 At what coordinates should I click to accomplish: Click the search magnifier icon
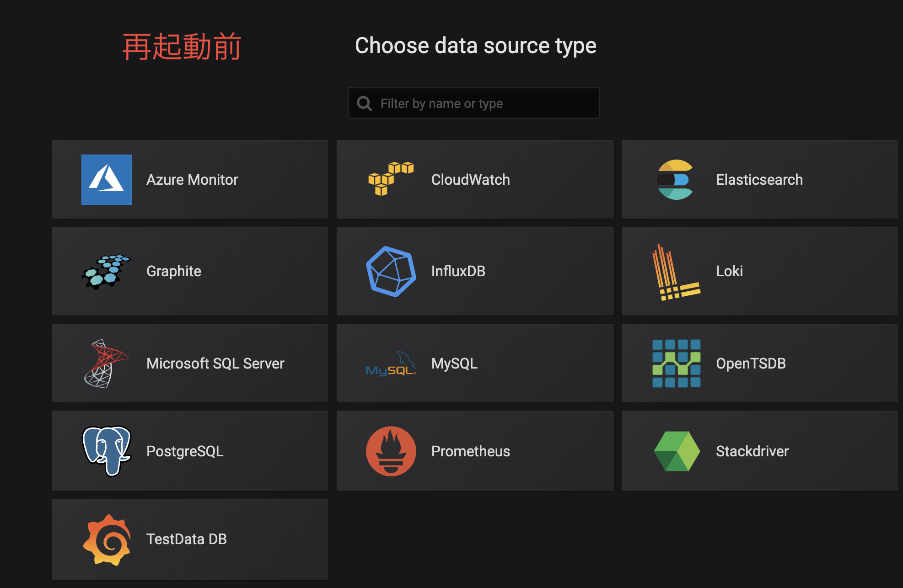coord(364,103)
